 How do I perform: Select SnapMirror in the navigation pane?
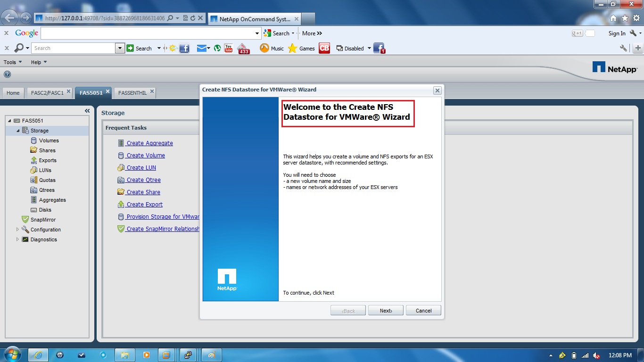coord(44,219)
